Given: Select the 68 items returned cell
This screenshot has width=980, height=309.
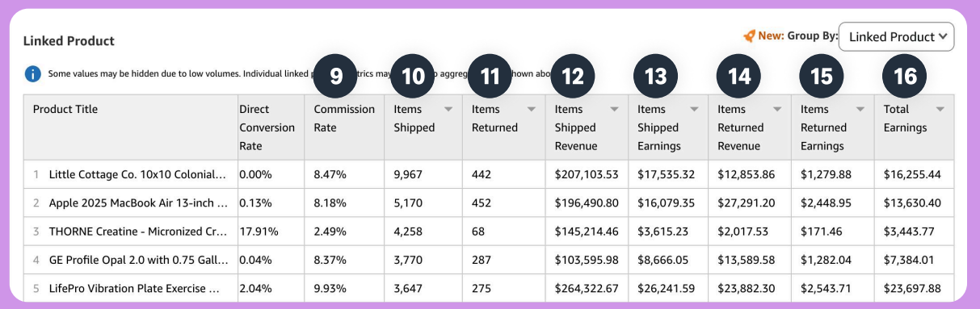Looking at the screenshot, I should pos(503,231).
